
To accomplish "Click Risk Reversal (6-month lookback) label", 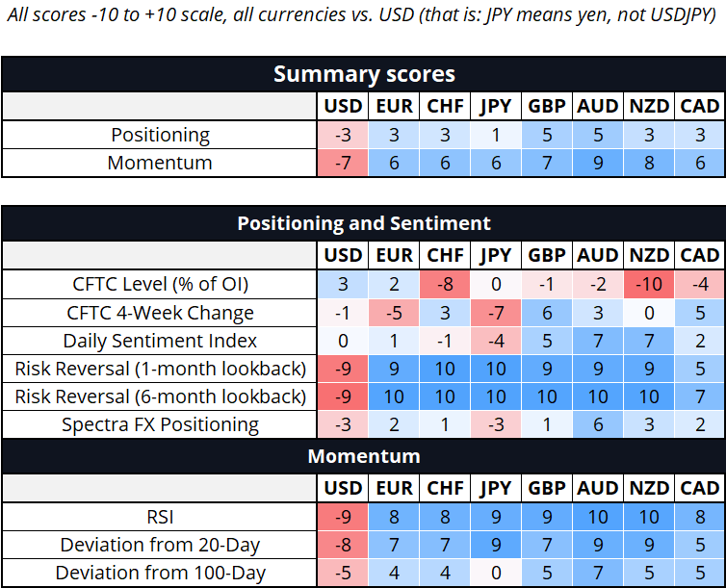I will [x=161, y=396].
